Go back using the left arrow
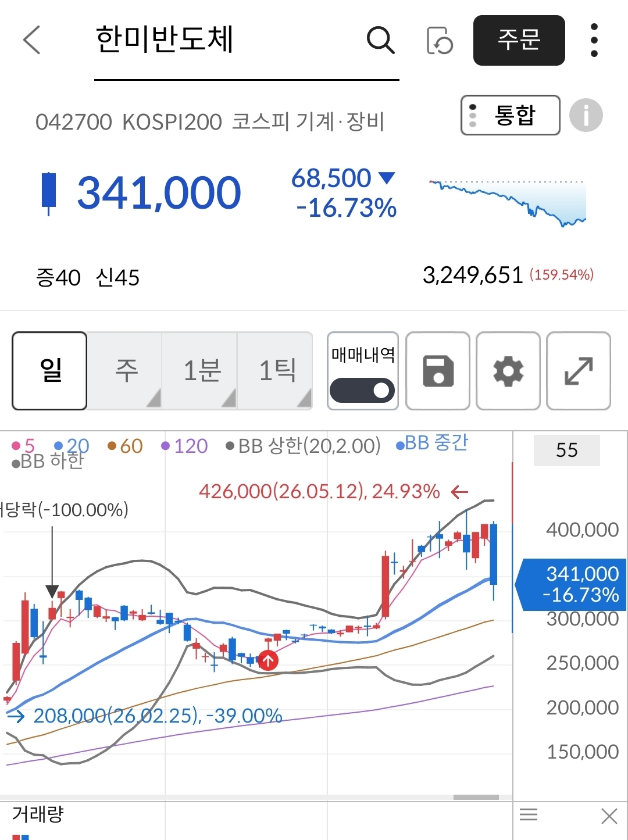 pyautogui.click(x=32, y=40)
